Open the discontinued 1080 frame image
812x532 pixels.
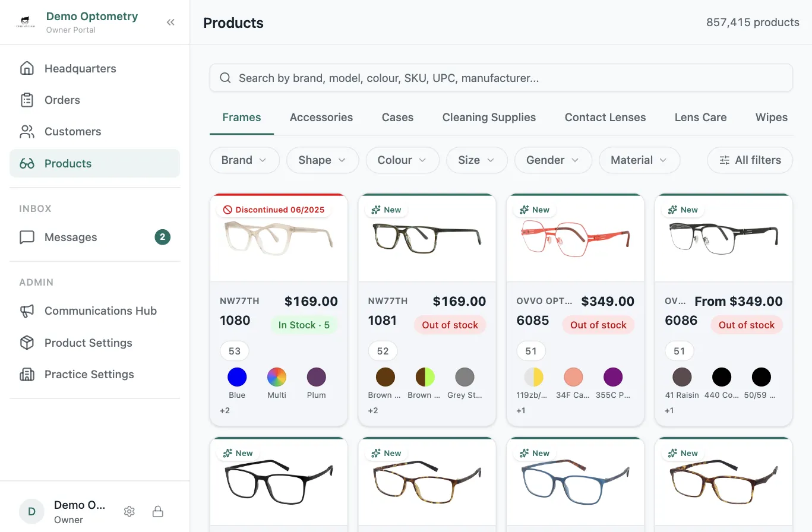(279, 238)
